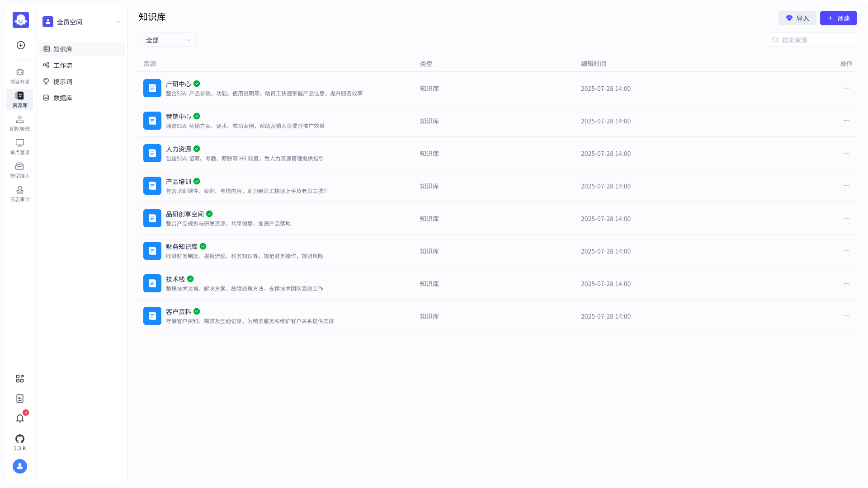Open 团队管理 from the left sidebar
Screen dimensions: 868x488
(19, 123)
